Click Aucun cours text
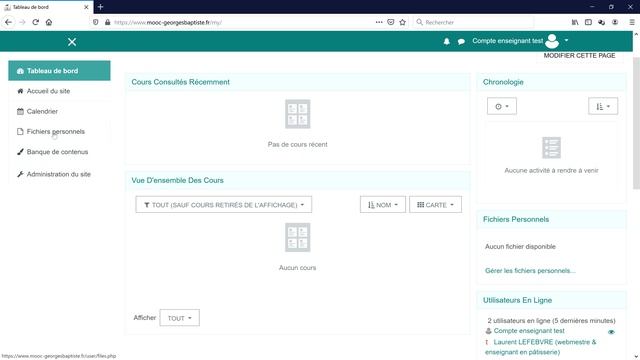 click(x=298, y=268)
